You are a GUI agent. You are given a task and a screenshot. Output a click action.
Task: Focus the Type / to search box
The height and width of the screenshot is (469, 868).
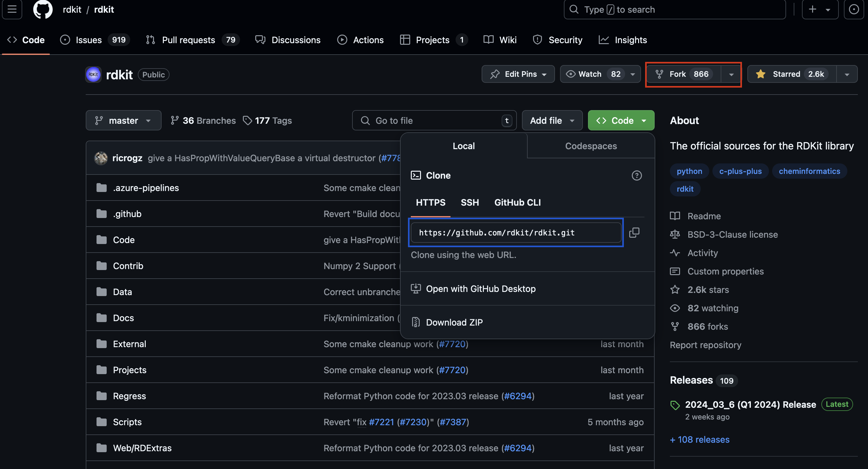tap(675, 9)
